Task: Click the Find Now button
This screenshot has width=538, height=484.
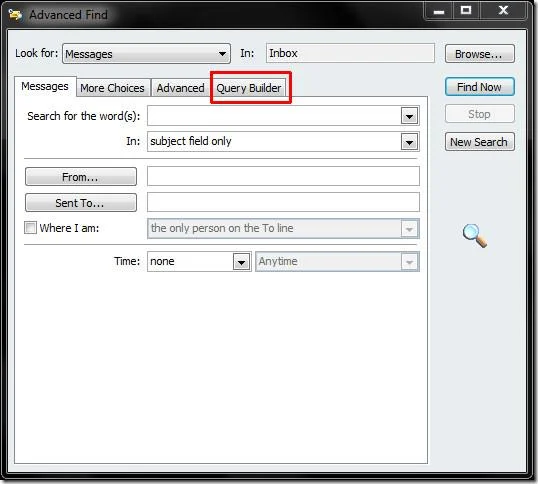Action: (479, 87)
